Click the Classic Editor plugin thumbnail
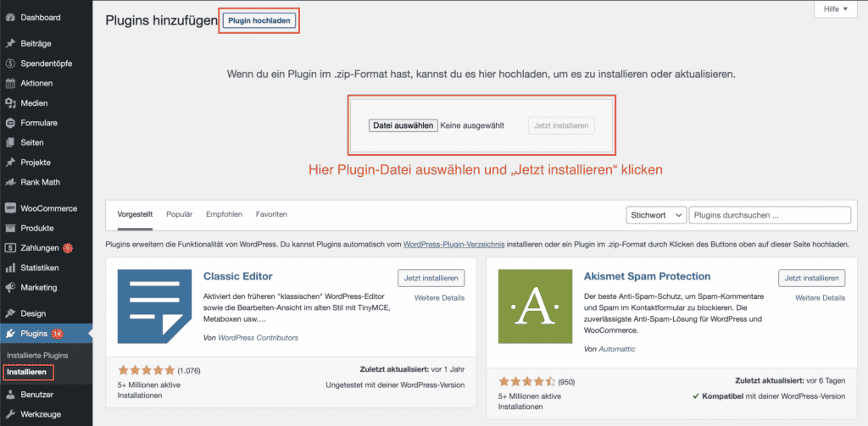This screenshot has width=868, height=426. tap(154, 307)
